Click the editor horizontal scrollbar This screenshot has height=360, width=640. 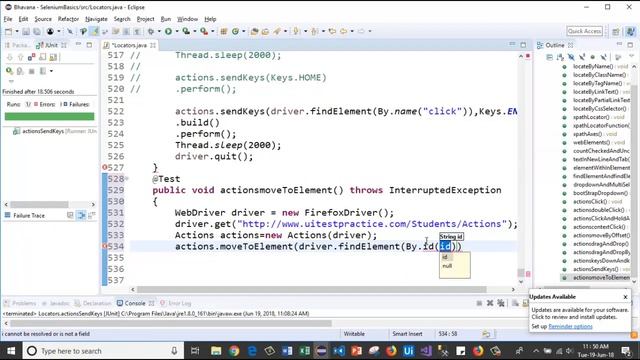(311, 289)
